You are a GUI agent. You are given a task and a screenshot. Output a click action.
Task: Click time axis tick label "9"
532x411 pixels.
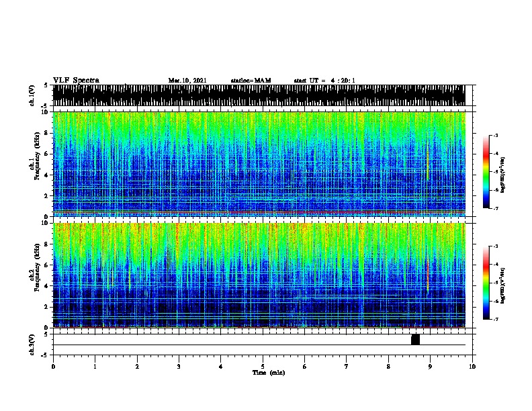[430, 367]
